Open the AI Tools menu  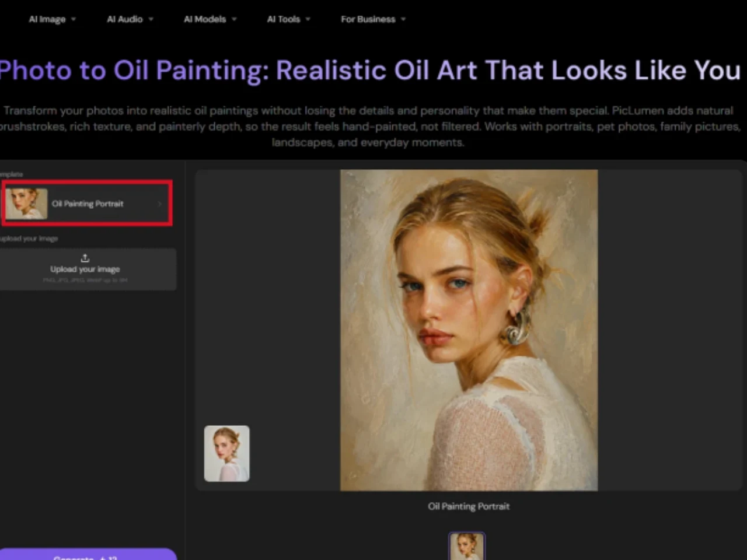click(289, 19)
